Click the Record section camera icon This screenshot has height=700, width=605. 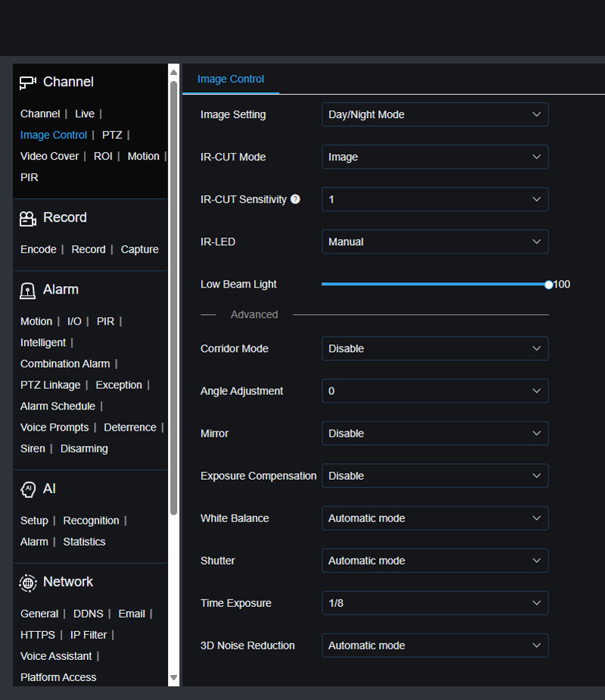click(x=26, y=217)
